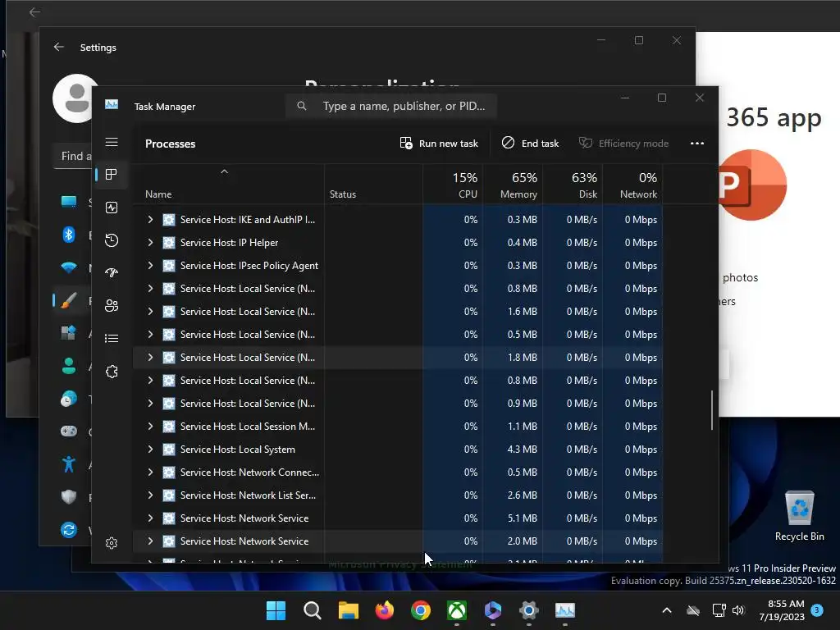Sort processes by Memory column

(513, 185)
